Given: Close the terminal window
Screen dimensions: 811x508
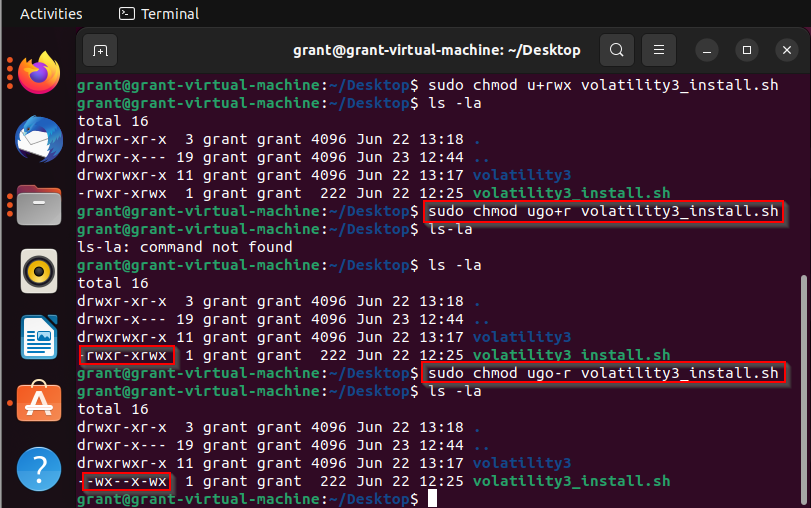Looking at the screenshot, I should point(787,50).
